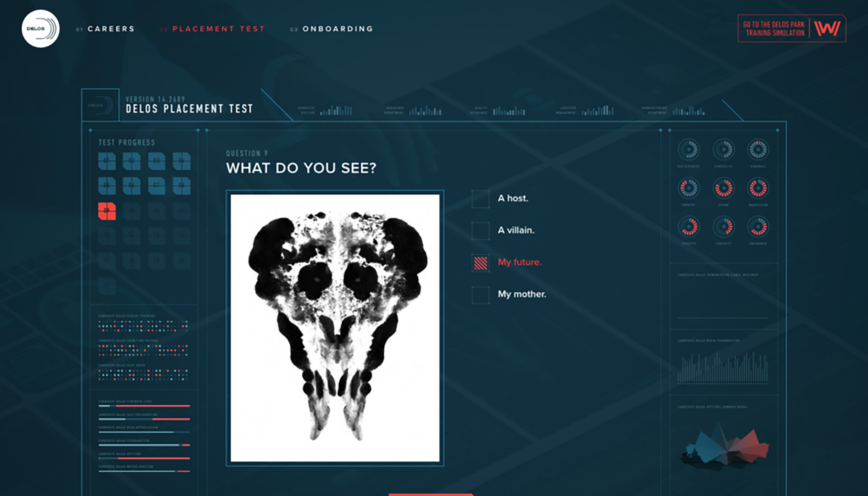
Task: Check the "A host." answer box
Action: point(481,199)
